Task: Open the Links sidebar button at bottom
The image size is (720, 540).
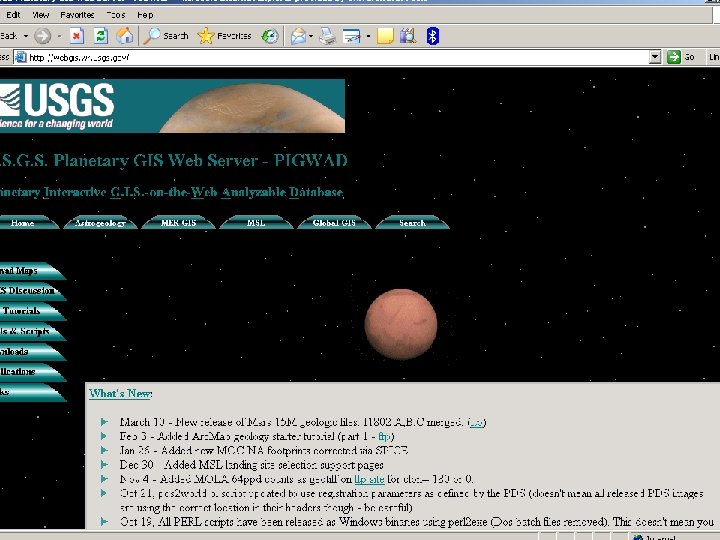Action: point(30,392)
